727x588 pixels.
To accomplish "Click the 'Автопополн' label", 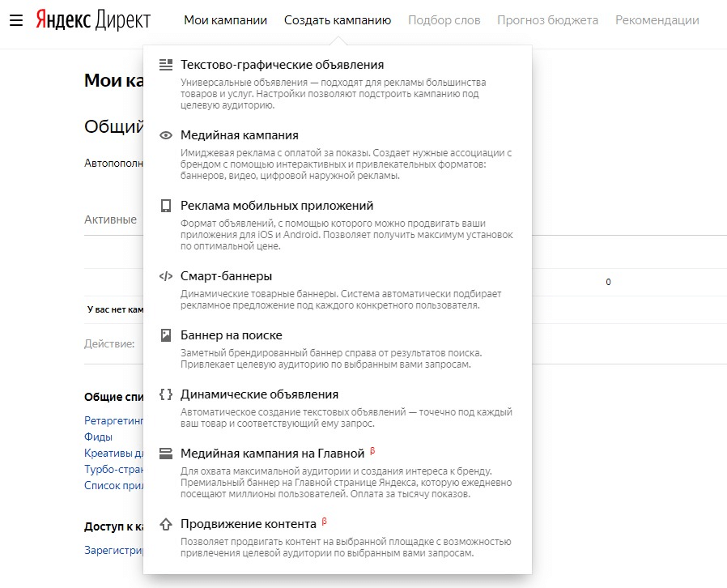I will (113, 164).
